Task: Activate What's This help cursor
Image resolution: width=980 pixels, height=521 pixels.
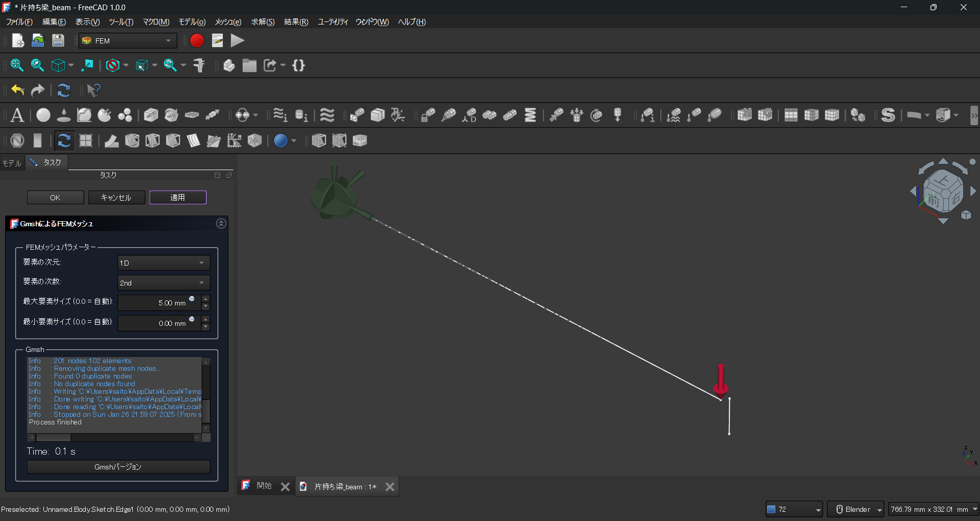Action: 93,90
